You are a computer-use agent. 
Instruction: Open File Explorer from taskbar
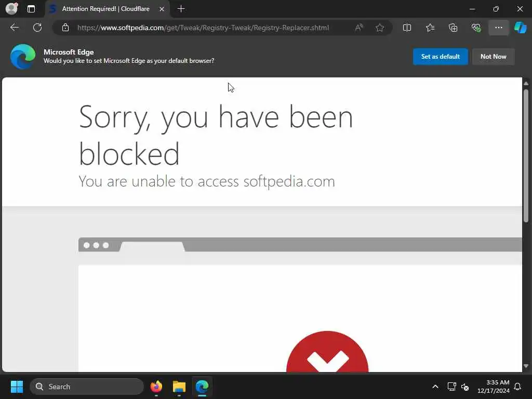[x=179, y=387]
